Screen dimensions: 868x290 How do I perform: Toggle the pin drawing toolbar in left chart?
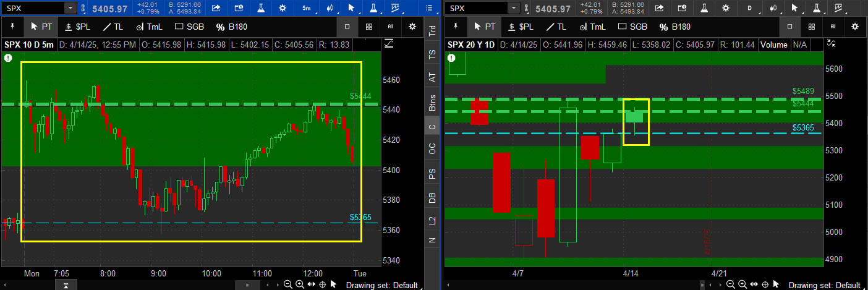(12, 27)
